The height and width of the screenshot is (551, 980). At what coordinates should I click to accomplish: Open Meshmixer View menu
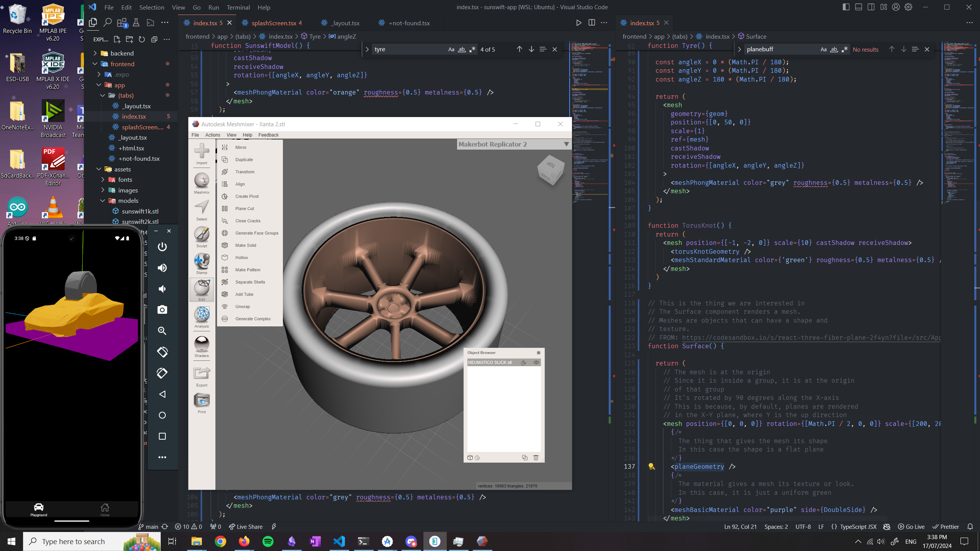[231, 135]
